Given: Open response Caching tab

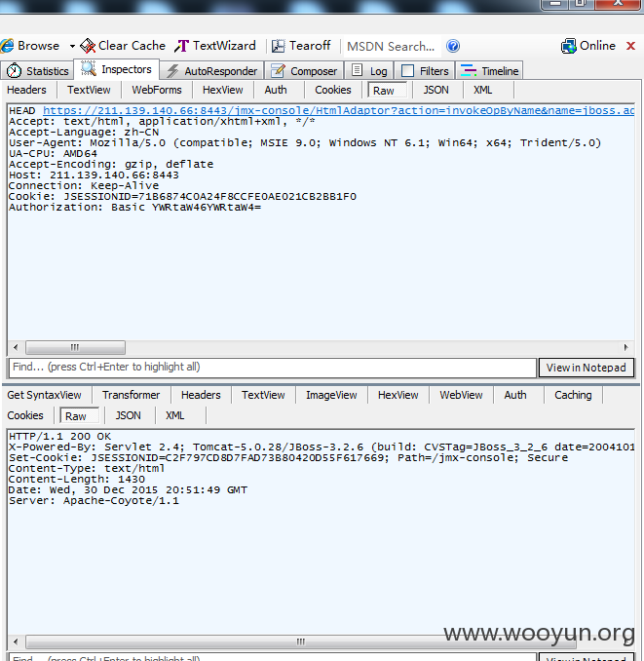Looking at the screenshot, I should [573, 395].
